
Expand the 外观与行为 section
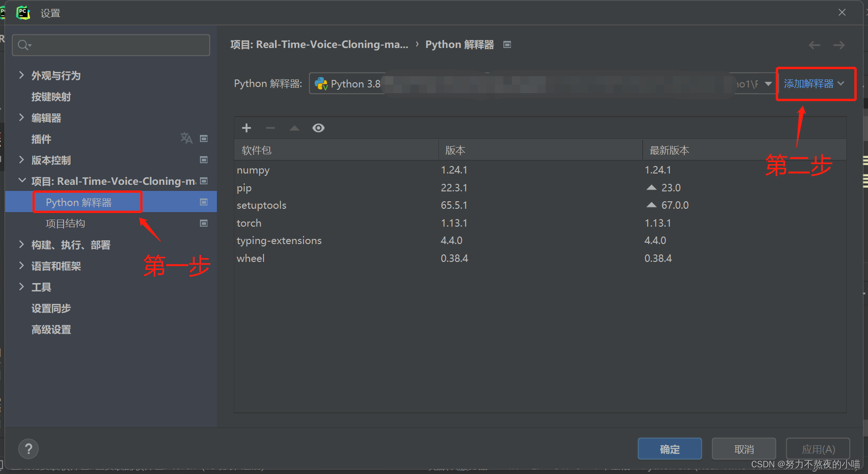[21, 75]
